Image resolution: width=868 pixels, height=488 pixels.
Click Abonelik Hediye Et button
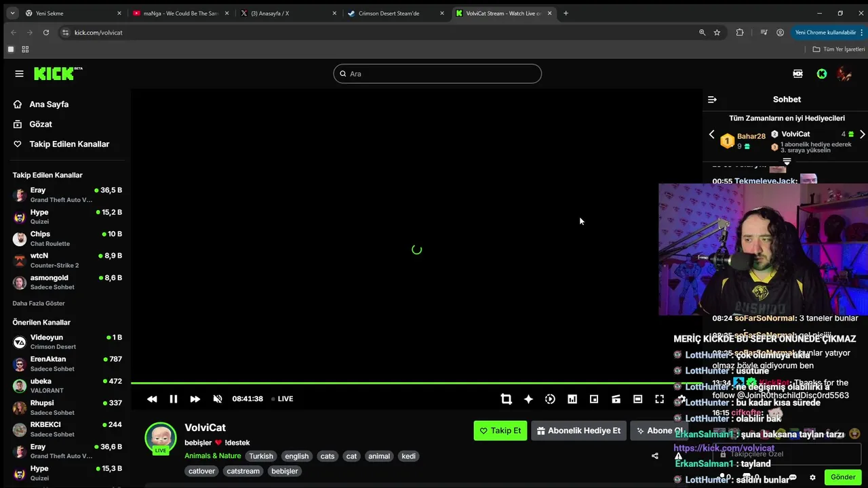point(578,430)
